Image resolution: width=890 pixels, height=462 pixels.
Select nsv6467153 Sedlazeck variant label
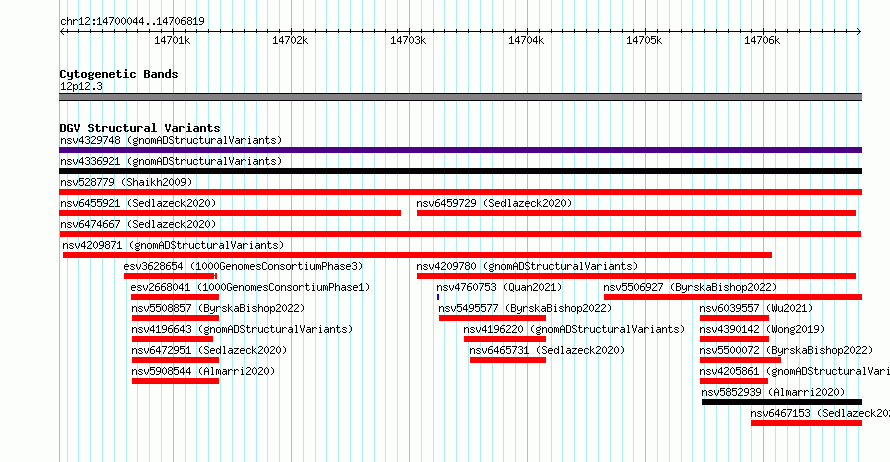pos(820,413)
